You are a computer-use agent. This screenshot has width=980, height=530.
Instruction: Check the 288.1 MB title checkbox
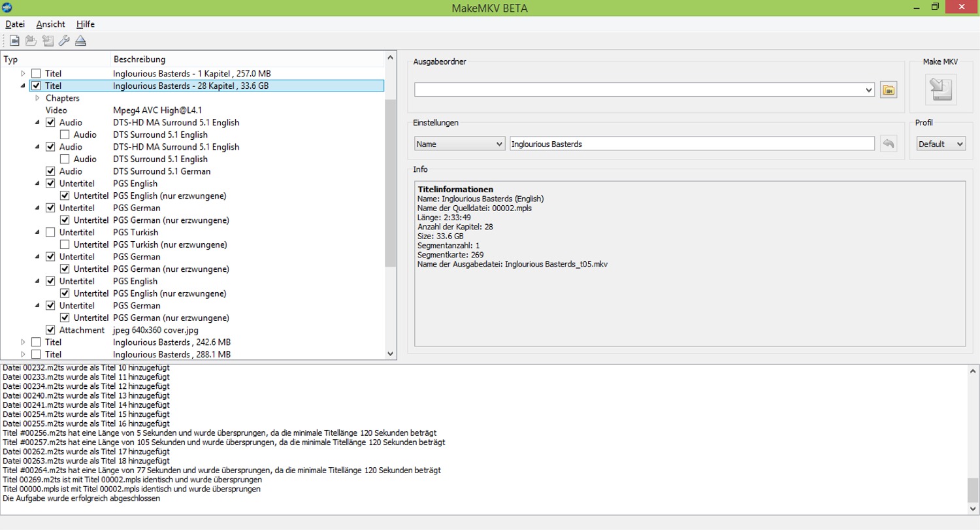pos(36,354)
